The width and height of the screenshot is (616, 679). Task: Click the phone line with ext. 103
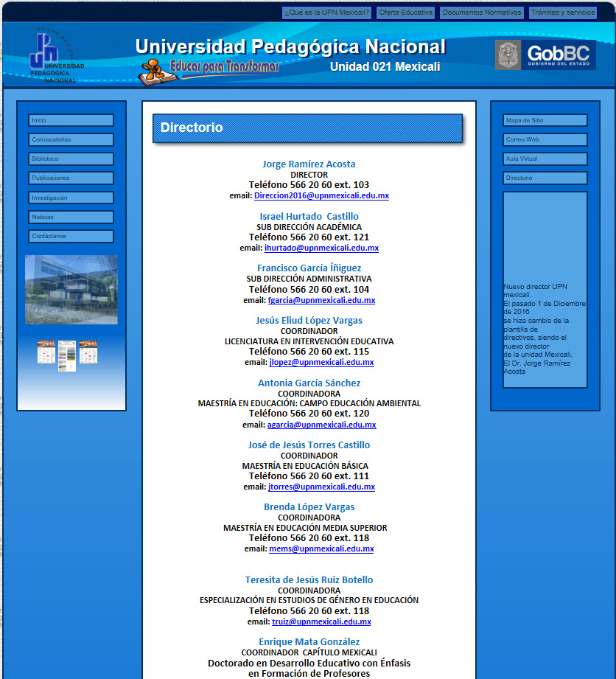[309, 185]
